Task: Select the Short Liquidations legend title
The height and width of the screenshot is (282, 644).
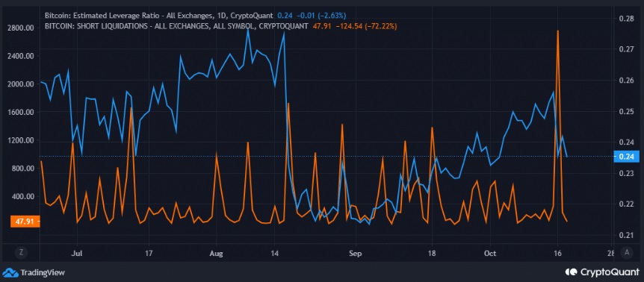Action: tap(176, 26)
